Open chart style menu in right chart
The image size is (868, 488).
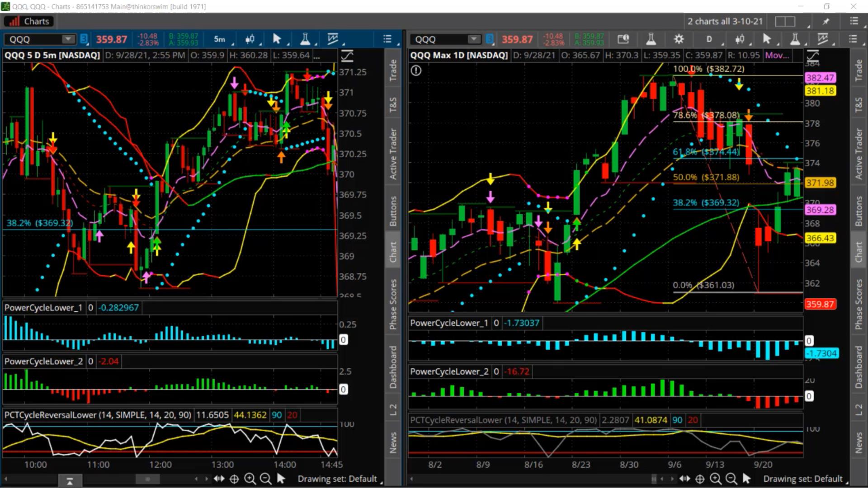[x=740, y=39]
